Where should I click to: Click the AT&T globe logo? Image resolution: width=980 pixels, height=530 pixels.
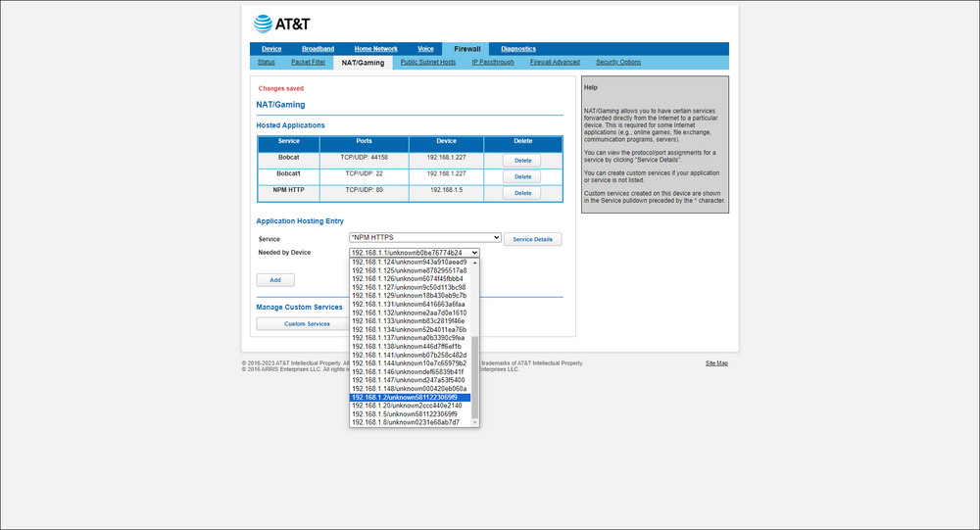tap(263, 24)
